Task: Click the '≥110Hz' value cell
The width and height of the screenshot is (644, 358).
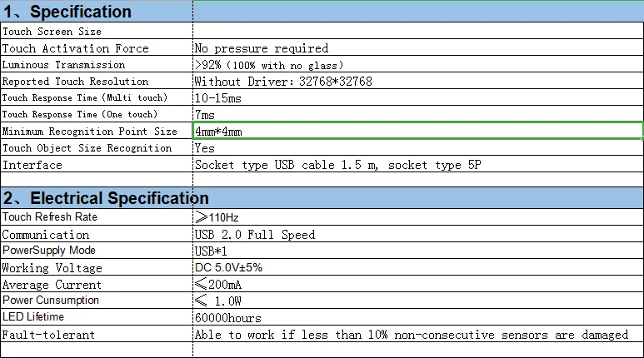Action: [x=418, y=216]
